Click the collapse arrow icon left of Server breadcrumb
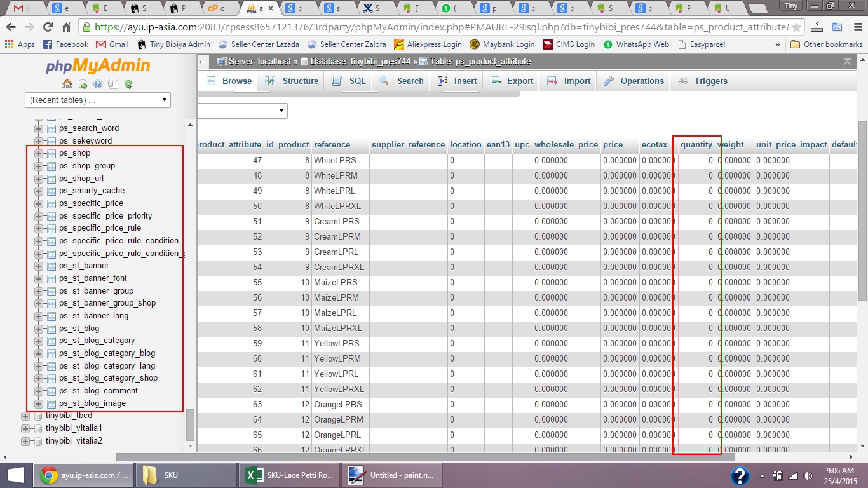 (x=203, y=62)
